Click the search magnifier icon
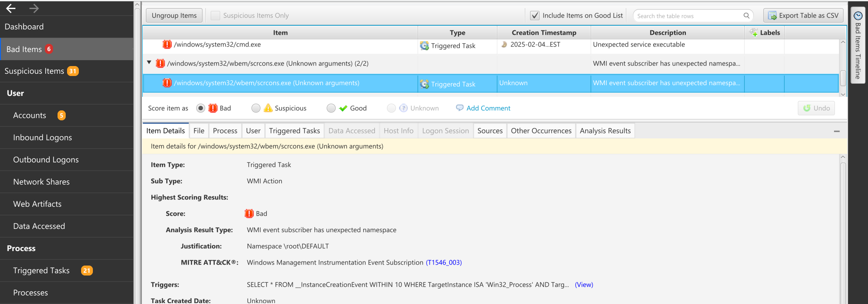 pyautogui.click(x=746, y=15)
